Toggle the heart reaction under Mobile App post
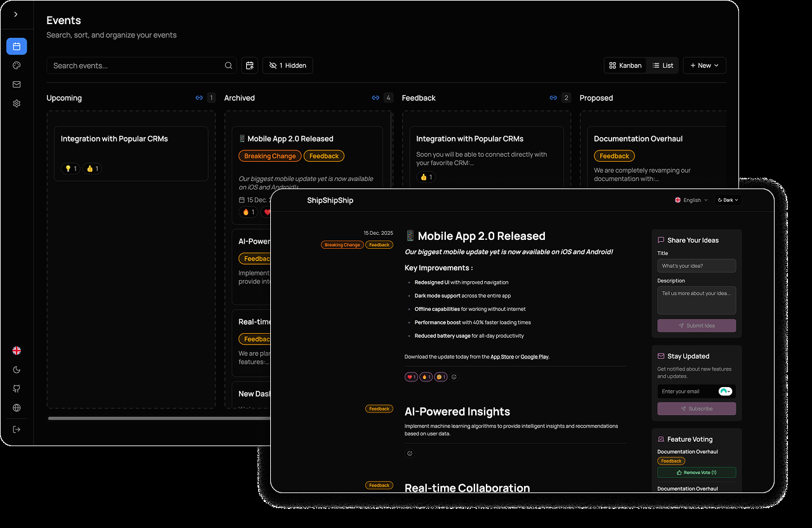This screenshot has width=812, height=528. (412, 377)
